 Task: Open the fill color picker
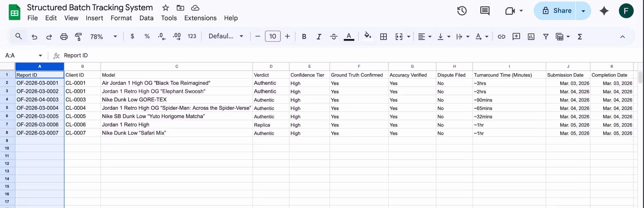368,36
